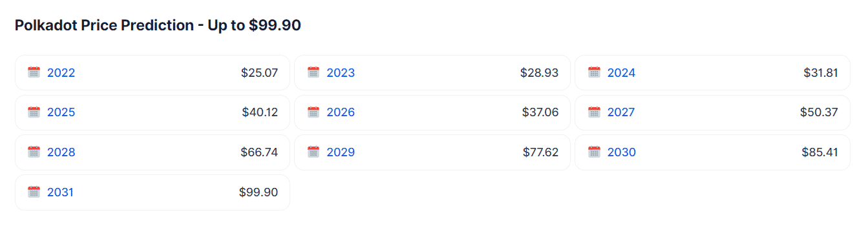Go to the 2027 forecast link
The height and width of the screenshot is (237, 868).
(620, 112)
